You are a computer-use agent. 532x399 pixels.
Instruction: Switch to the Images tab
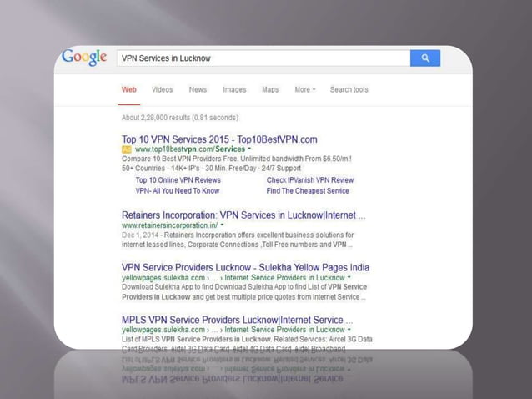(x=234, y=89)
